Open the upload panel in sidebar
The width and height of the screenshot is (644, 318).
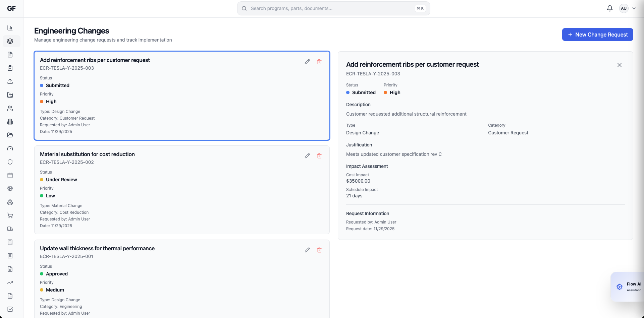tap(10, 81)
